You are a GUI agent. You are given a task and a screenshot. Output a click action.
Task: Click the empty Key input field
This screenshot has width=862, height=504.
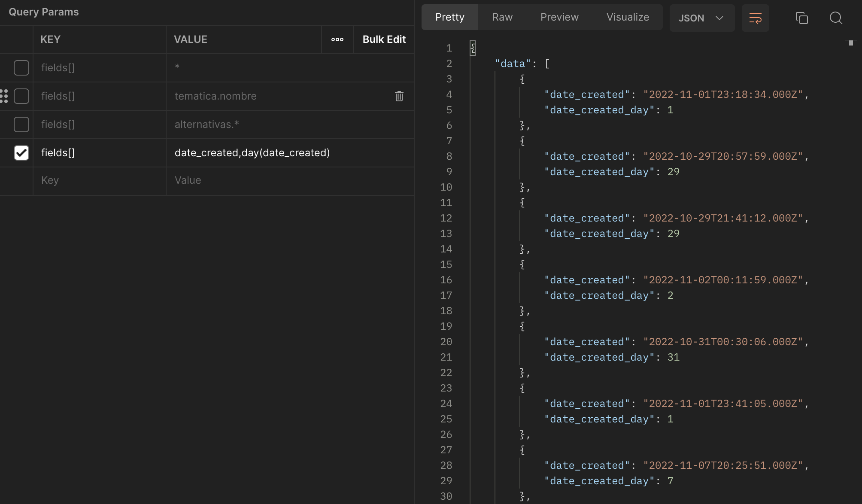coord(100,181)
